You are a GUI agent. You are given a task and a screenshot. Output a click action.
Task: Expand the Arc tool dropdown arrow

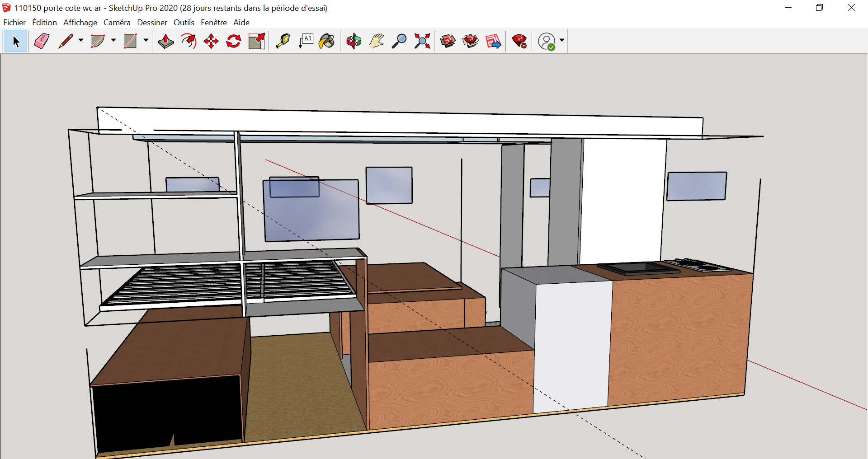(x=113, y=40)
